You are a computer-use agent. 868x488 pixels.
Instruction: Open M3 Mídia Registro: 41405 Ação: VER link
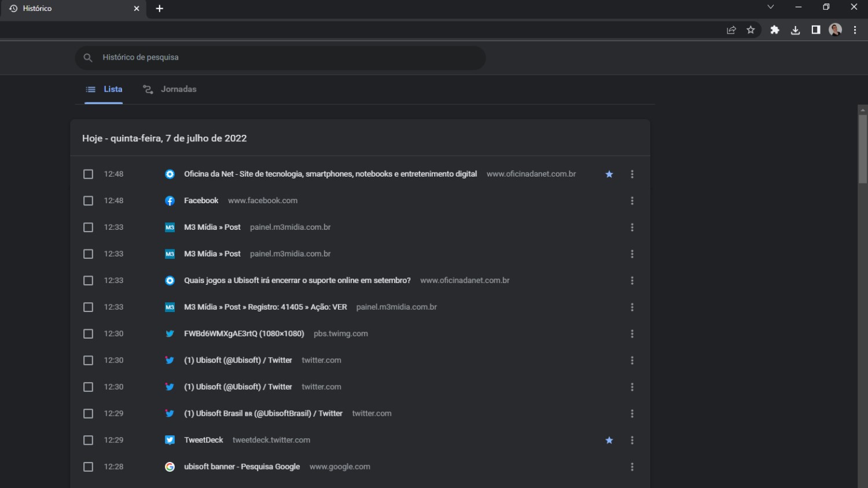coord(266,307)
